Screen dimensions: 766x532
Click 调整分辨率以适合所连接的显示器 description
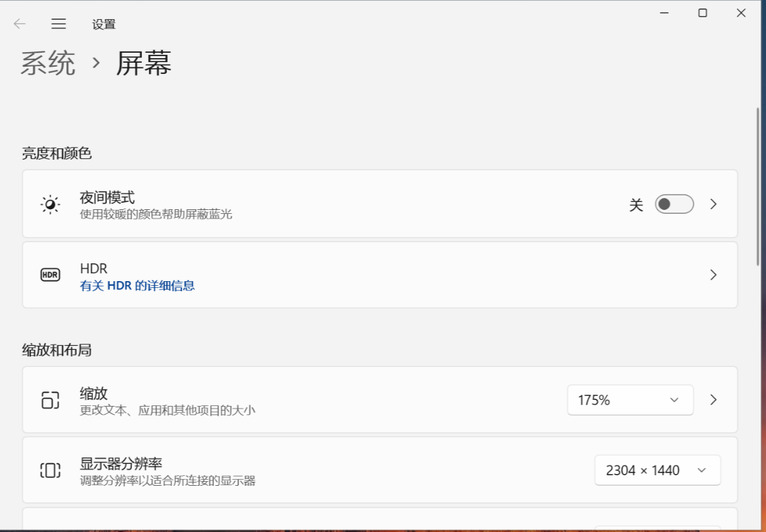pos(168,481)
